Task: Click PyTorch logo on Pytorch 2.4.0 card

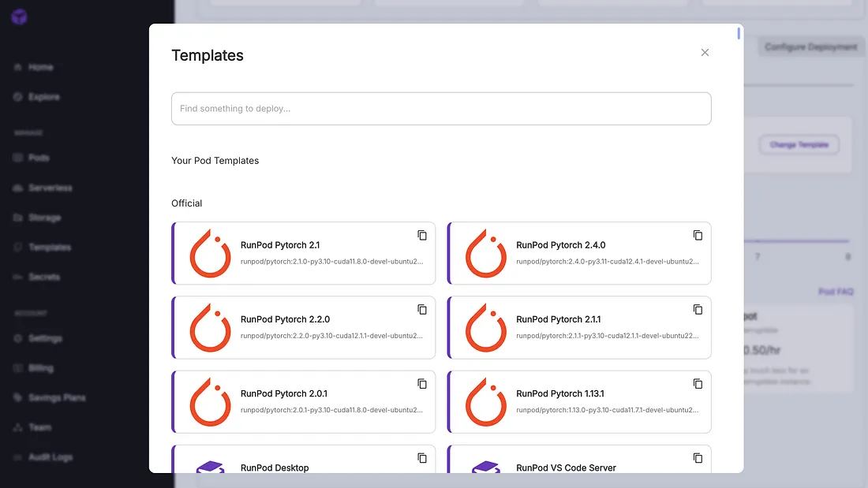Action: point(486,253)
